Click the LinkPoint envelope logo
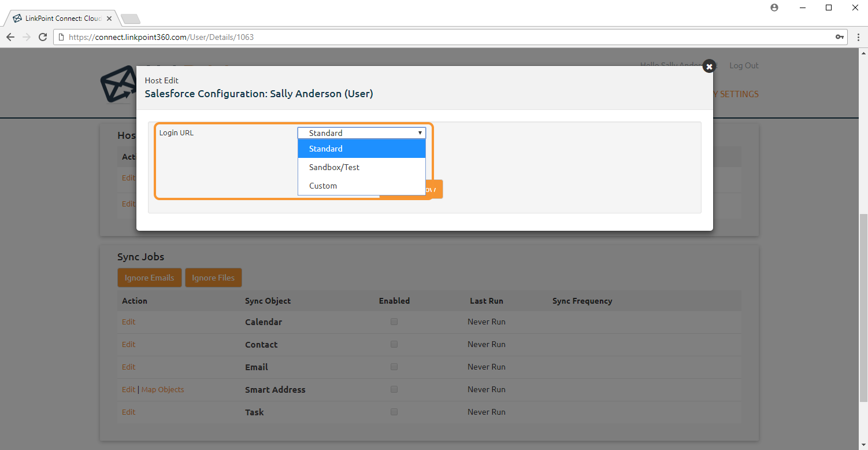Screen dimensions: 868x450 (118, 86)
